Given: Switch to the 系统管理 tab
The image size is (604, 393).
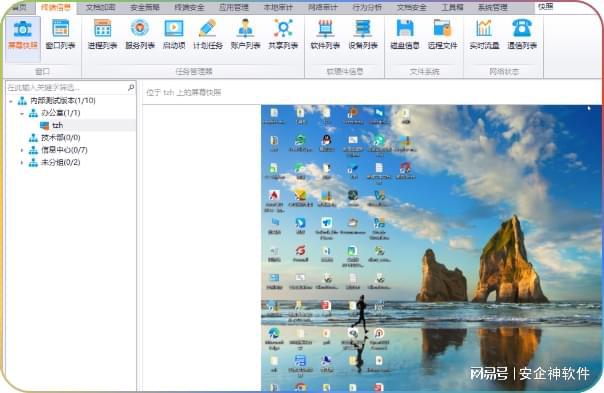Looking at the screenshot, I should [493, 7].
